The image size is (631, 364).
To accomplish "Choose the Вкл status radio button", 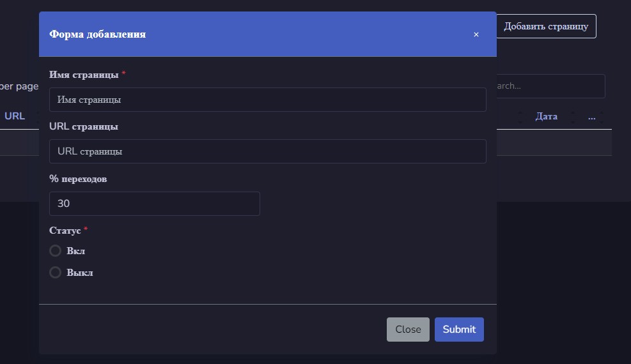I will [55, 251].
